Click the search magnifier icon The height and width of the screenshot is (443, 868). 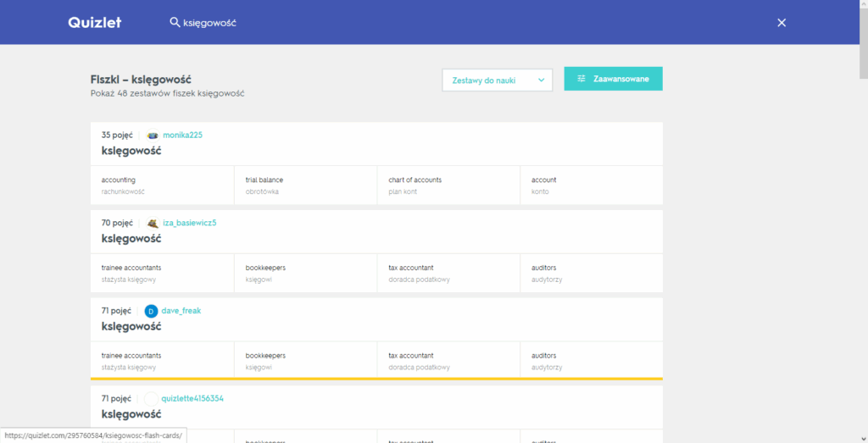[x=175, y=23]
